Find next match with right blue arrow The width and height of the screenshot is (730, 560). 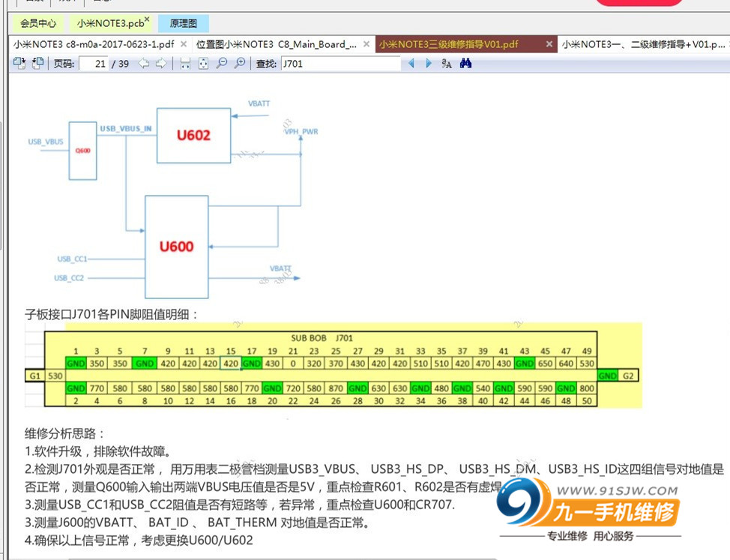point(429,63)
